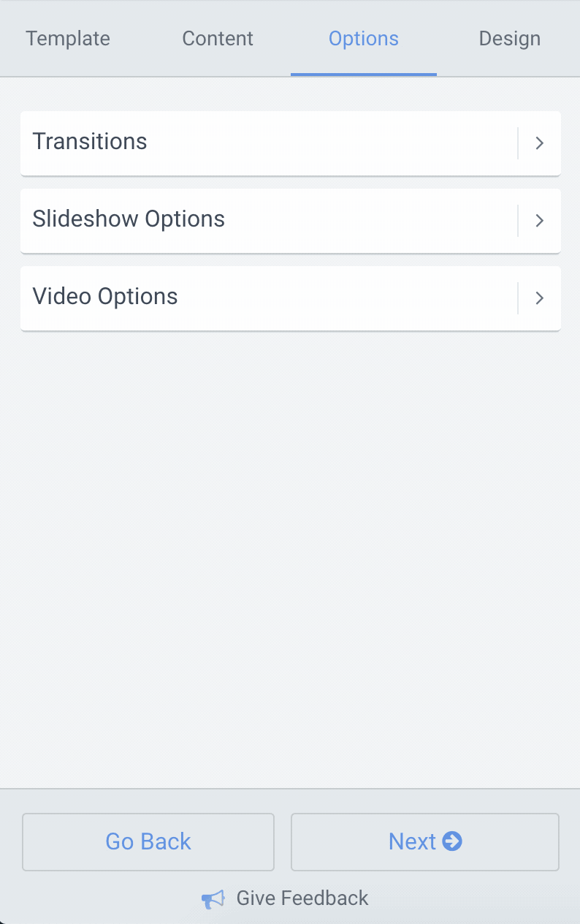This screenshot has height=924, width=580.
Task: Open the Design tab
Action: coord(510,39)
